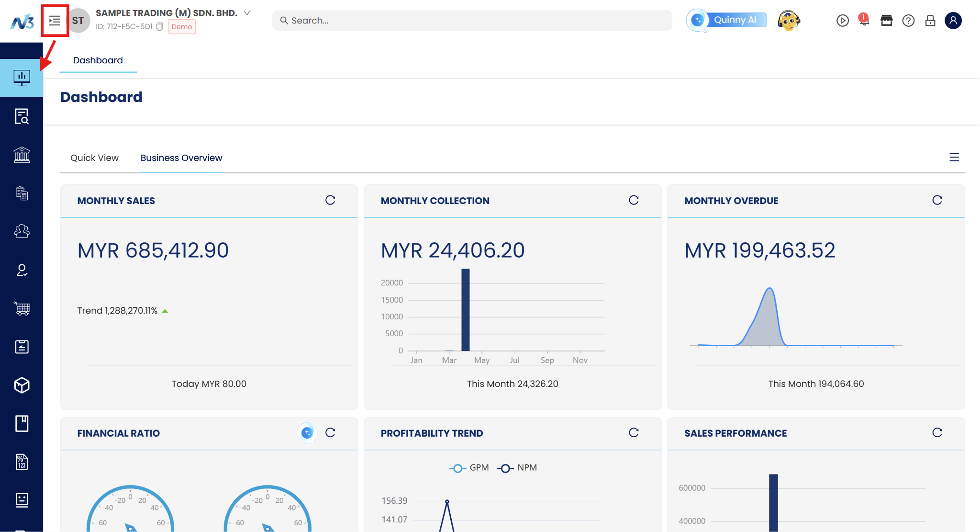Open the marketplace store icon in header
Image resolution: width=980 pixels, height=532 pixels.
point(886,21)
